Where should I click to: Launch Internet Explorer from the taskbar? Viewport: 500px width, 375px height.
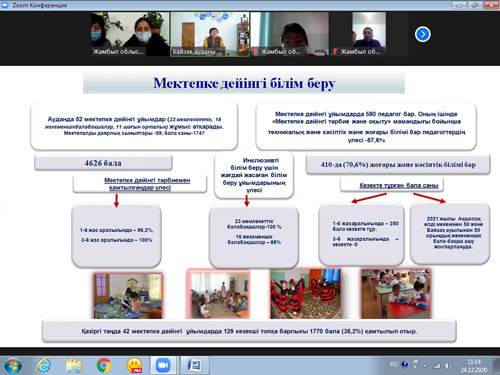coord(44,365)
